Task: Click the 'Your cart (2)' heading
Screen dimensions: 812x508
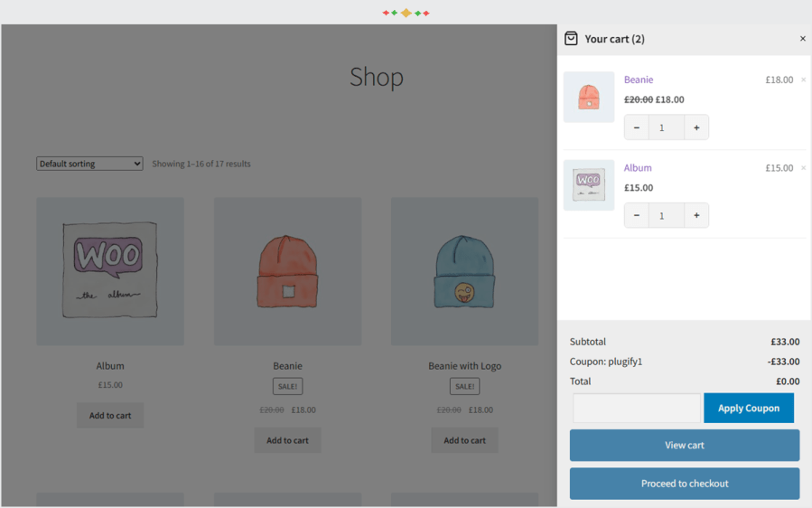Action: (615, 39)
